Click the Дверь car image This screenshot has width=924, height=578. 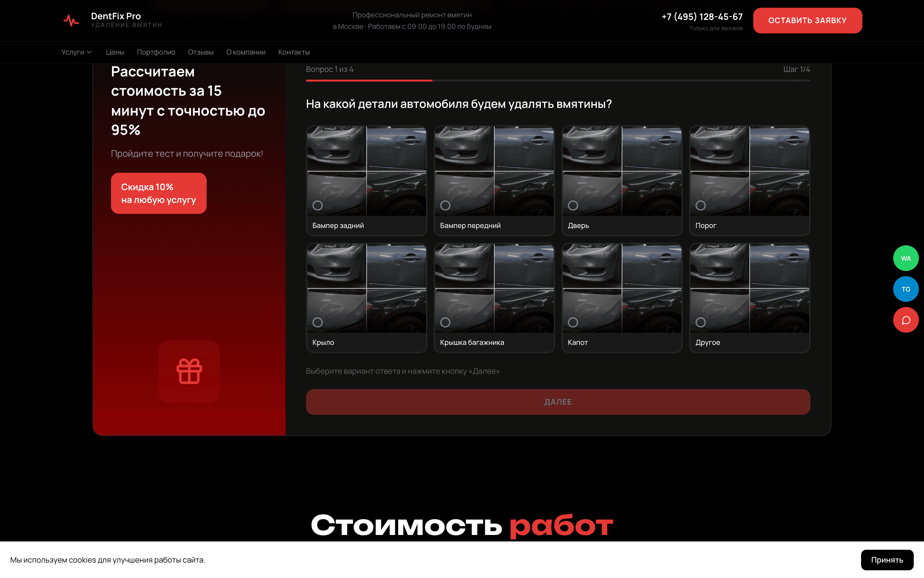pos(622,171)
